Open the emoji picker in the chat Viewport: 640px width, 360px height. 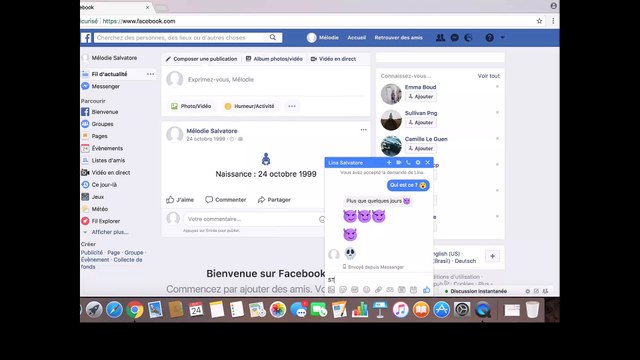(367, 289)
